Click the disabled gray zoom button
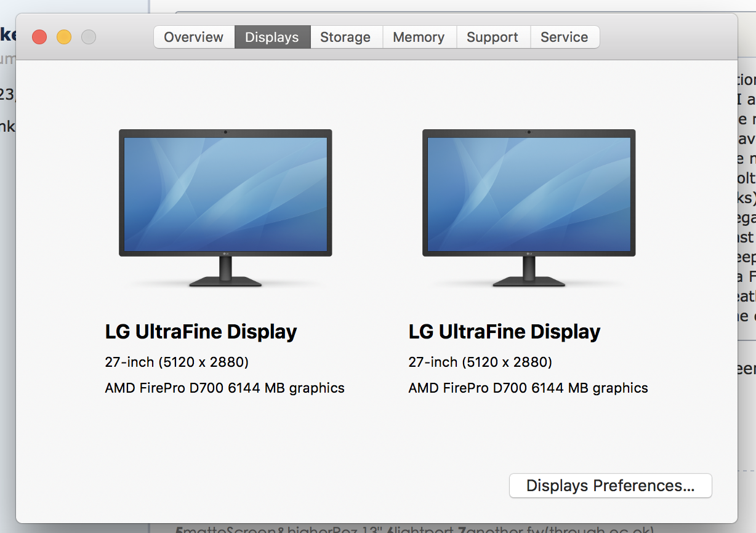This screenshot has height=533, width=756. [89, 37]
